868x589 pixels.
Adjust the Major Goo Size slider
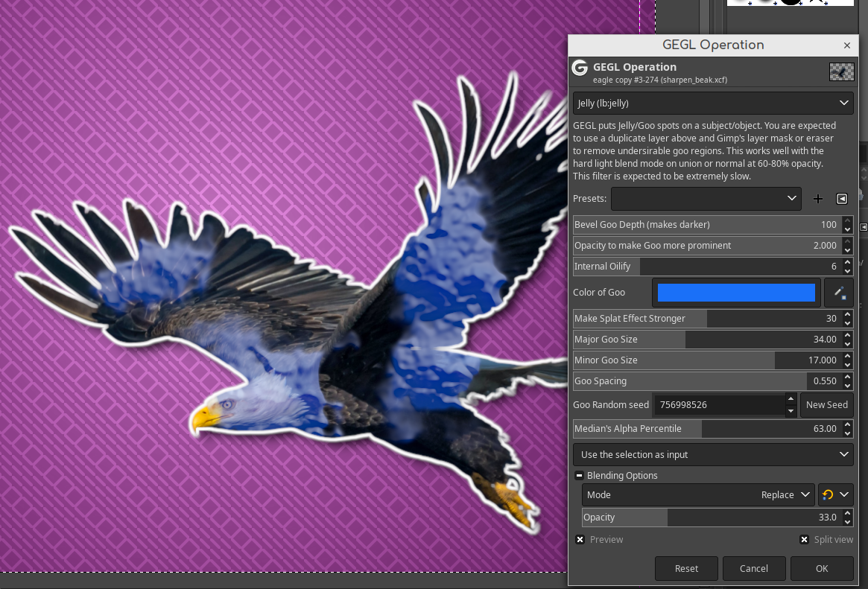[707, 340]
